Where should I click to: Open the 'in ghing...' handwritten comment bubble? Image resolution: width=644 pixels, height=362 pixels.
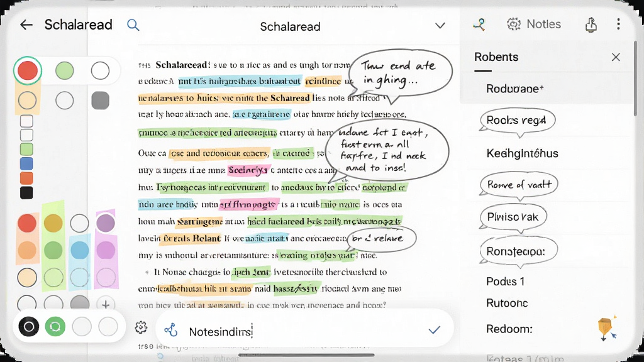pos(401,74)
